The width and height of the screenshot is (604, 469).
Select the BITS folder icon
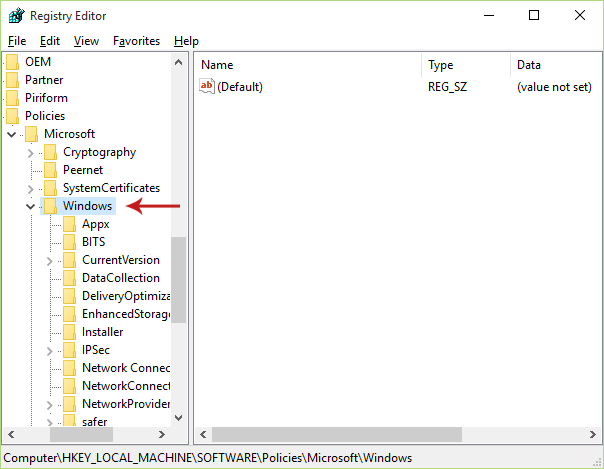pyautogui.click(x=69, y=242)
